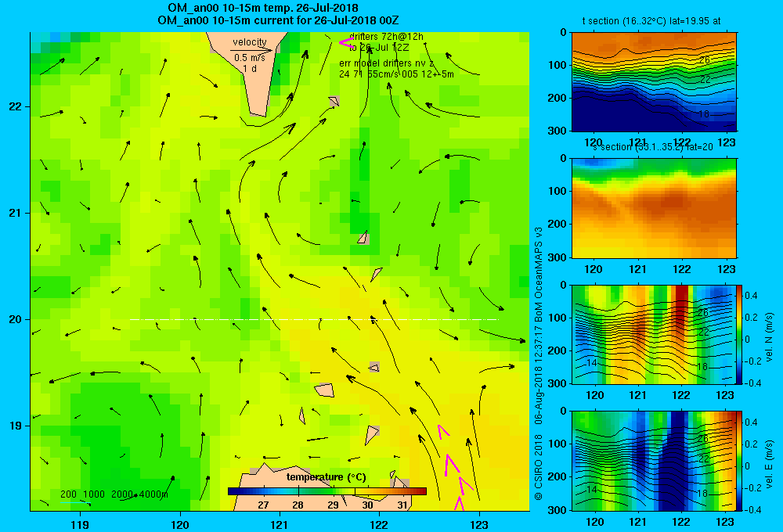Click the '24 71 55cm/s 005 12+-5m' statistics line
The width and height of the screenshot is (783, 532).
point(396,74)
